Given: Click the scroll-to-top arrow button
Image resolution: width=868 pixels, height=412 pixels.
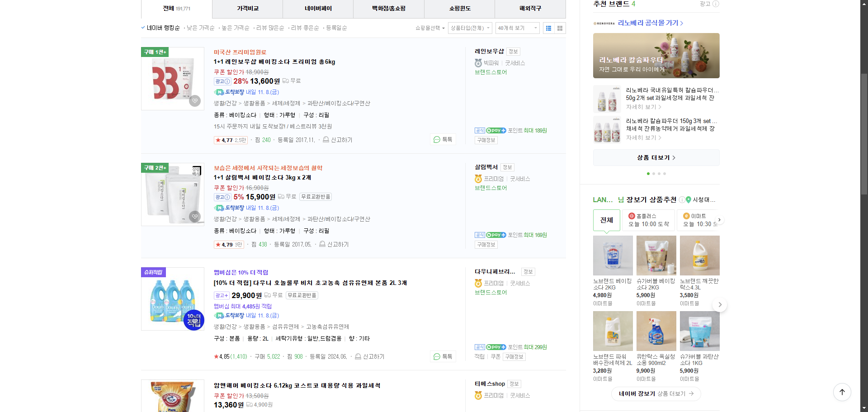Looking at the screenshot, I should coord(842,392).
